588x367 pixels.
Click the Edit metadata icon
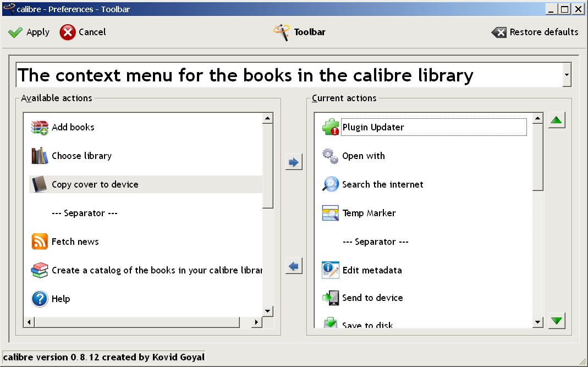[x=331, y=270]
